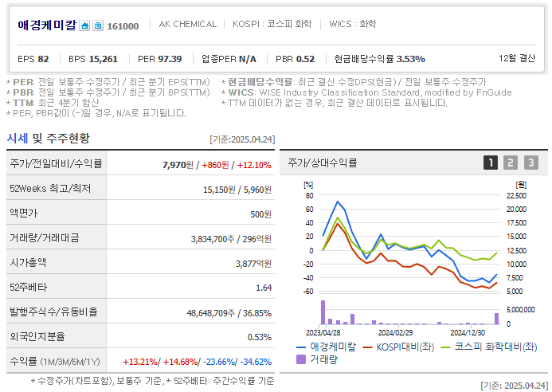The width and height of the screenshot is (552, 392).
Task: Click the +14.68% three-month return
Action: coord(180,362)
